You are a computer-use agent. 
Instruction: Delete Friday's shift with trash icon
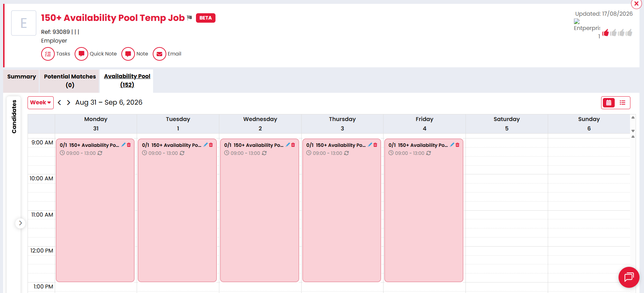point(457,145)
